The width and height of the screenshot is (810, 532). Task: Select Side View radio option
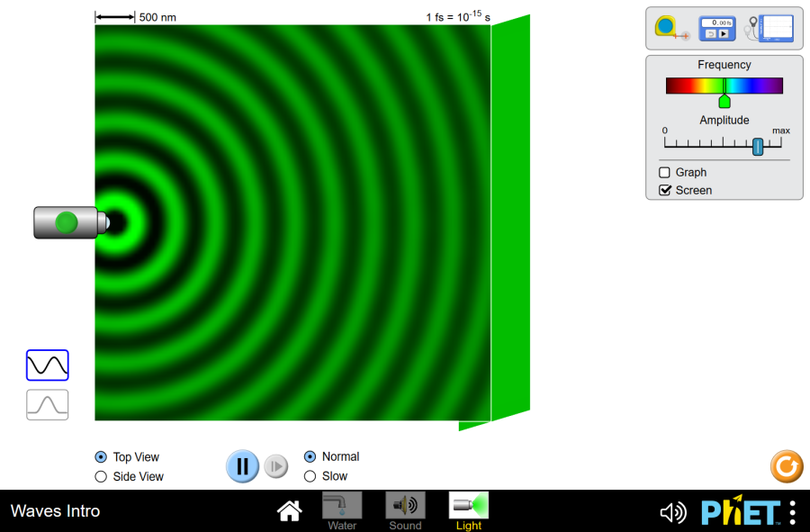(101, 477)
